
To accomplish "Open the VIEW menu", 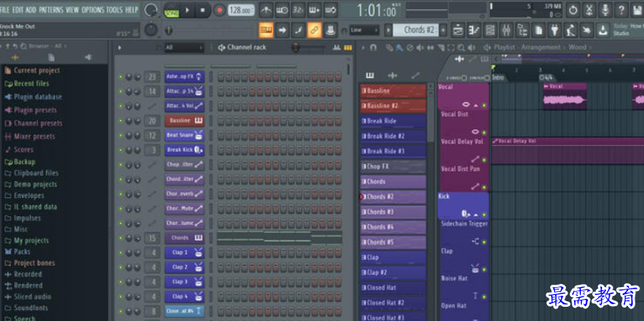I will click(x=73, y=10).
